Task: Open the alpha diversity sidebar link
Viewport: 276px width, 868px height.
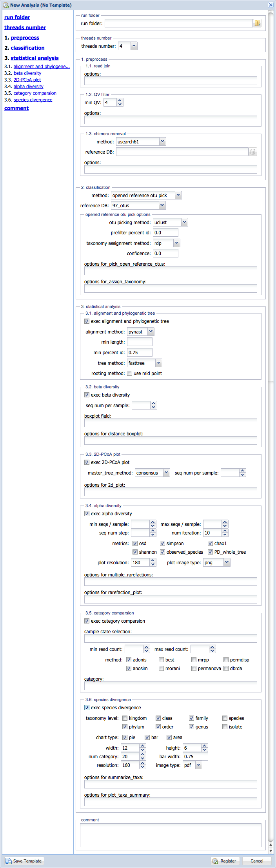Action: [29, 87]
